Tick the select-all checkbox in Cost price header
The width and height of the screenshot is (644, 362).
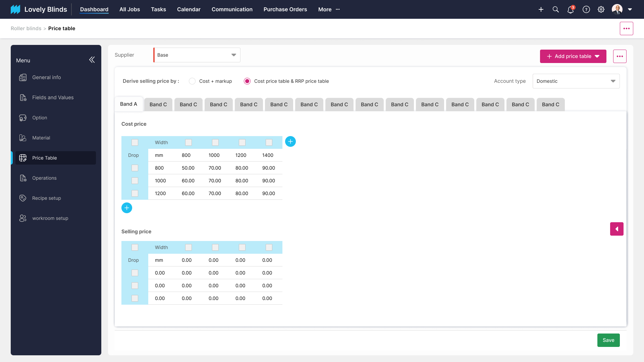pyautogui.click(x=135, y=142)
